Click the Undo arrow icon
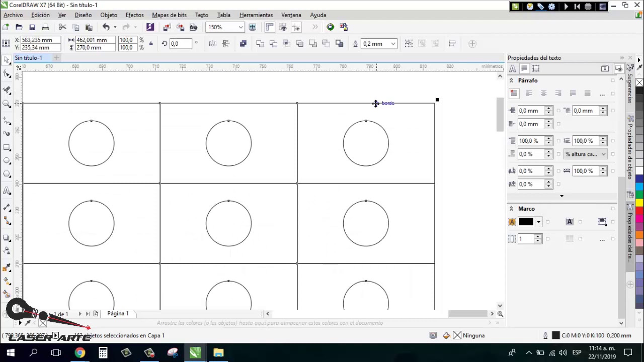The height and width of the screenshot is (362, 644). [x=106, y=27]
